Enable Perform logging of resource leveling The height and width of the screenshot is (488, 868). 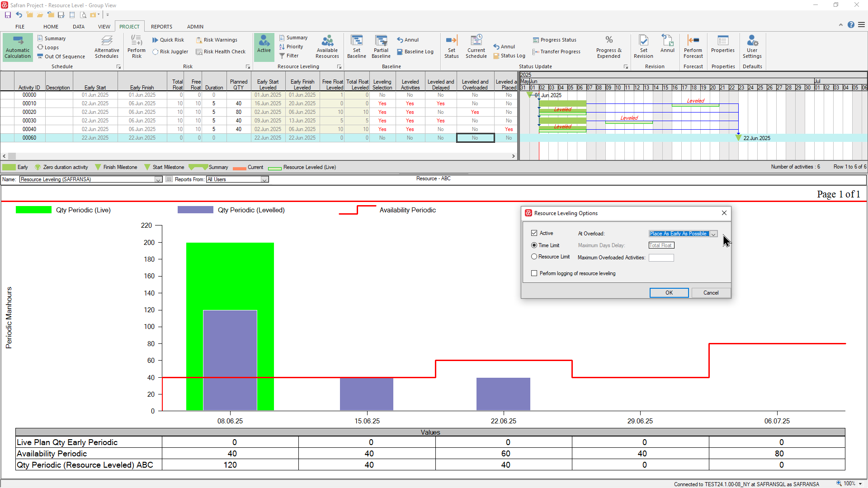pyautogui.click(x=534, y=273)
